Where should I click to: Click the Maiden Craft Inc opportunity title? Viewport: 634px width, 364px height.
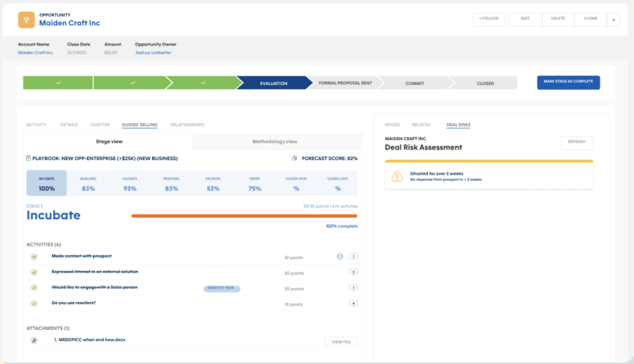(x=69, y=23)
